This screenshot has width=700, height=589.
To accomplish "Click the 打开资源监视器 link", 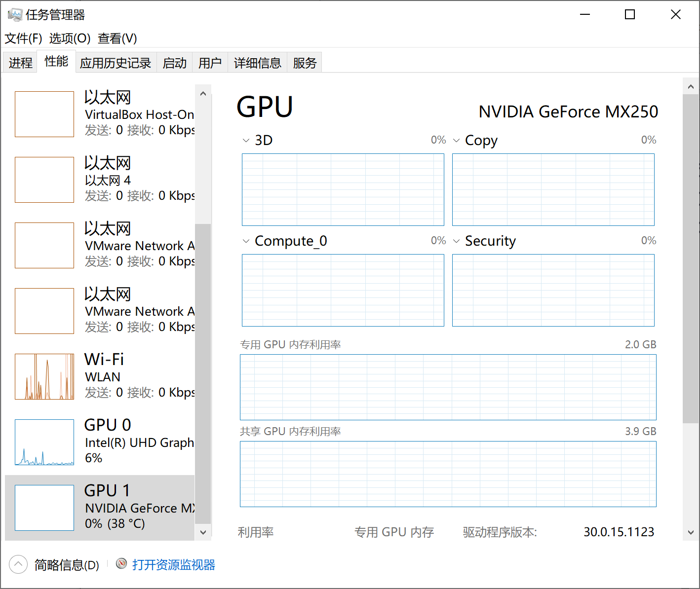I will click(173, 564).
